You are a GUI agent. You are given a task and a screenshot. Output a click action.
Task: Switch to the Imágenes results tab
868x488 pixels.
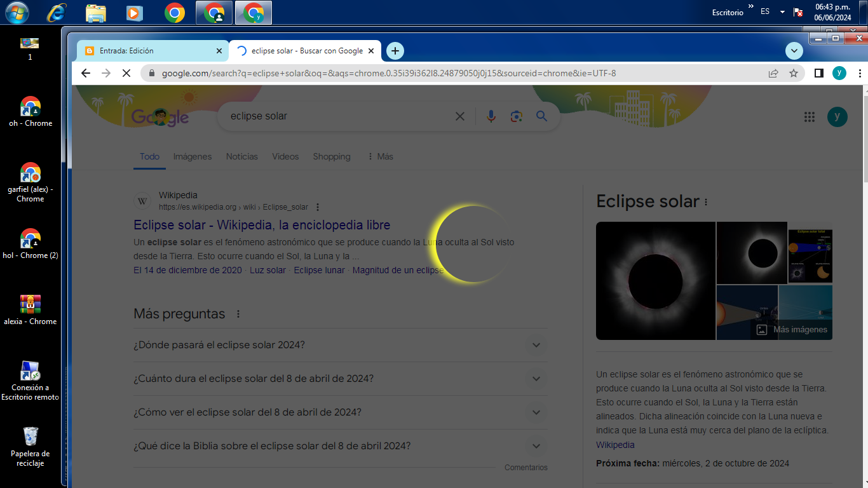pos(193,156)
